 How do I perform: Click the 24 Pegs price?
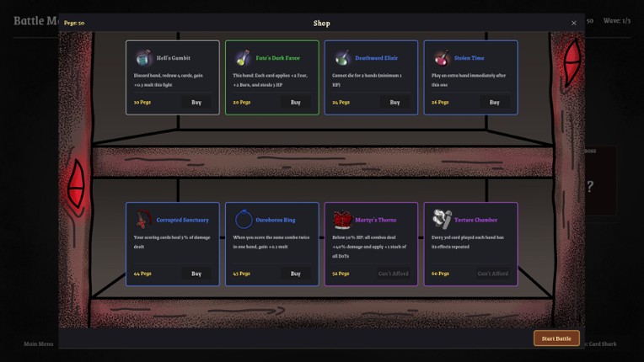click(x=341, y=102)
